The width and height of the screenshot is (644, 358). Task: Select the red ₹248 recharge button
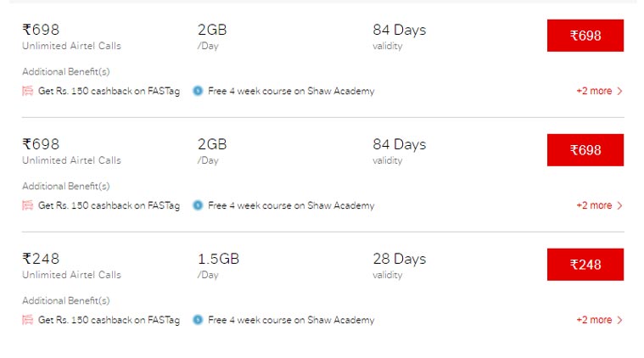(x=585, y=265)
